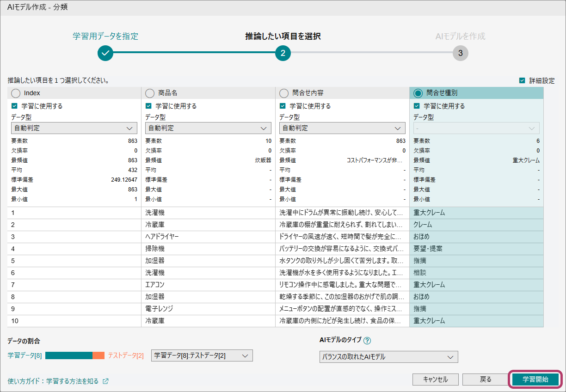Toggle 学習に使用する under 問合せ種別 column
Viewport: 566px width, 392px height.
[x=417, y=106]
